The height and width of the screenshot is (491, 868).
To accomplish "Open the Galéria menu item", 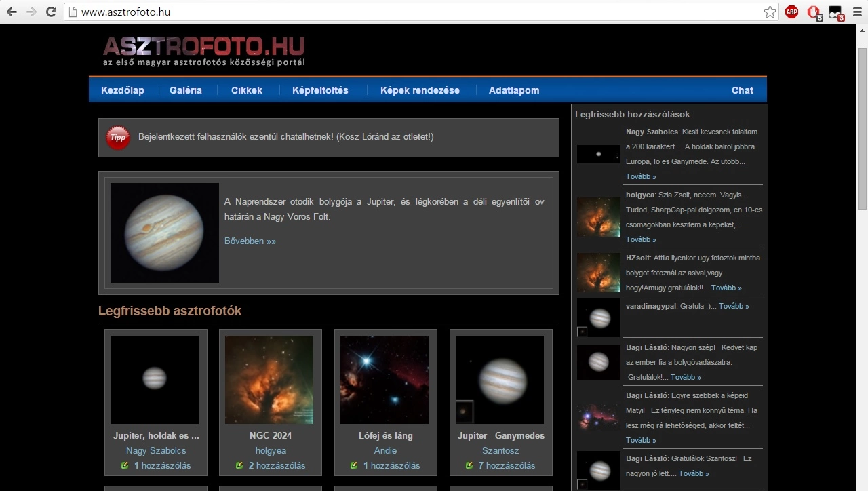I will point(186,90).
